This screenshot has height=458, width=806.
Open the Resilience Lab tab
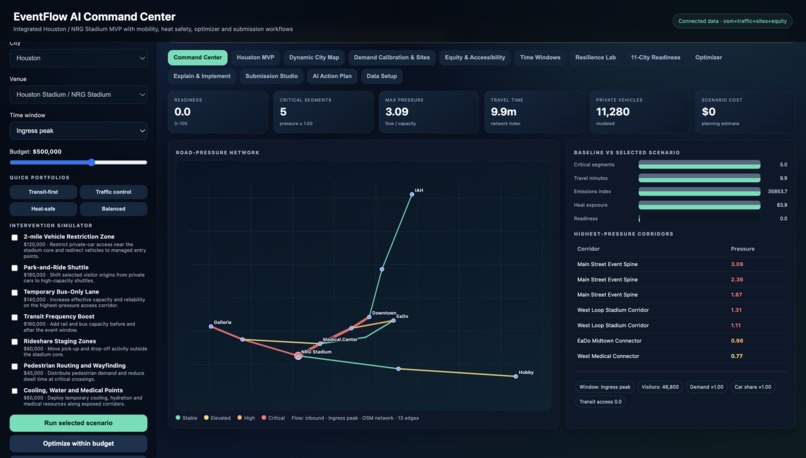pyautogui.click(x=595, y=58)
